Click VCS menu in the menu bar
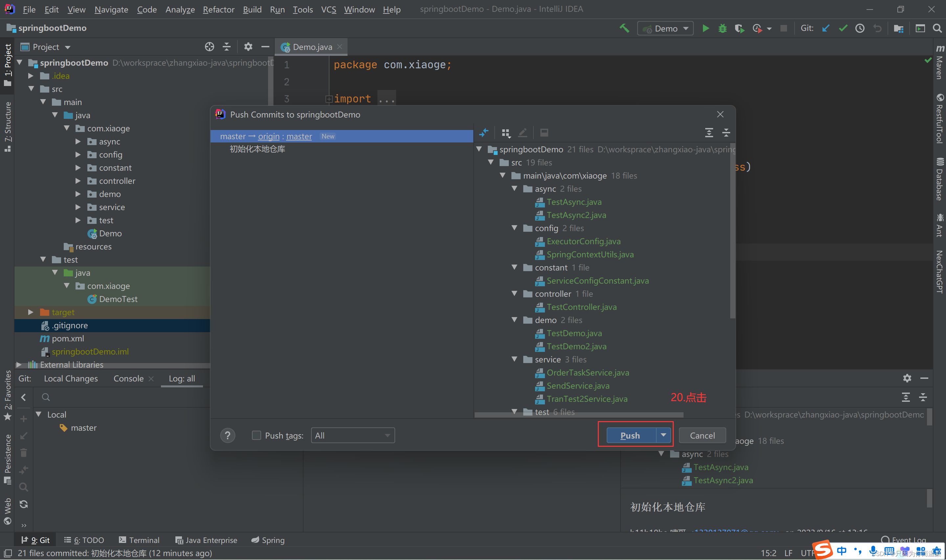 (x=327, y=9)
